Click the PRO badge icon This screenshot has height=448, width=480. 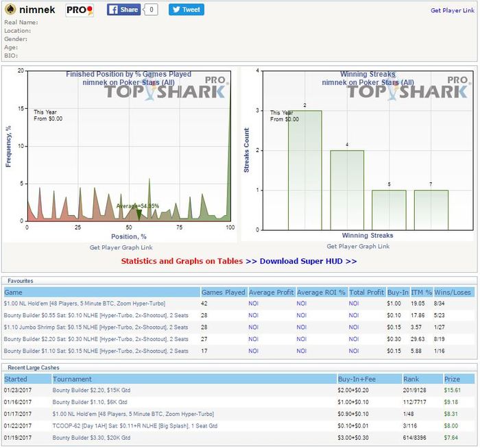[x=80, y=10]
